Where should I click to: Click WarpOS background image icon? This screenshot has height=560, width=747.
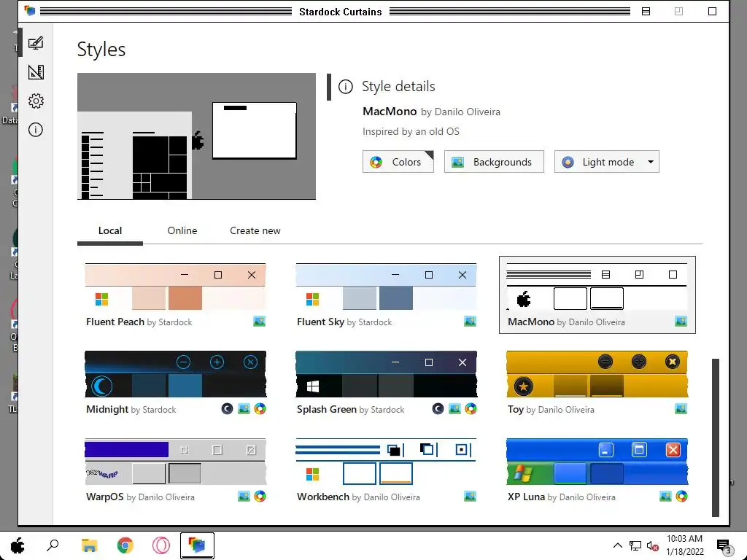[x=244, y=496]
